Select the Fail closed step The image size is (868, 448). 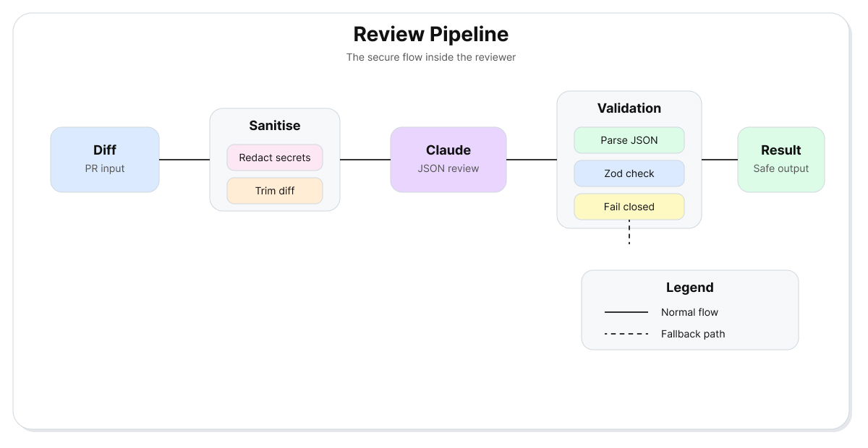629,207
